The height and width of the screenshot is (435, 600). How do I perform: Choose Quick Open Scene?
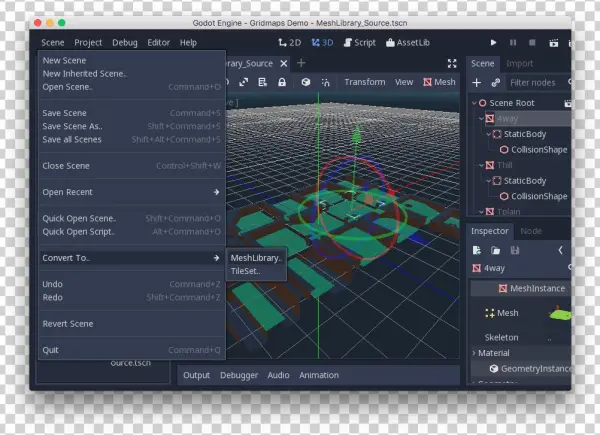pos(132,218)
